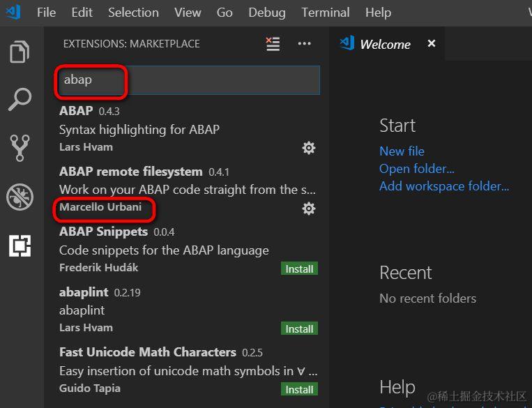Click the Open folder link
532x408 pixels.
point(417,169)
